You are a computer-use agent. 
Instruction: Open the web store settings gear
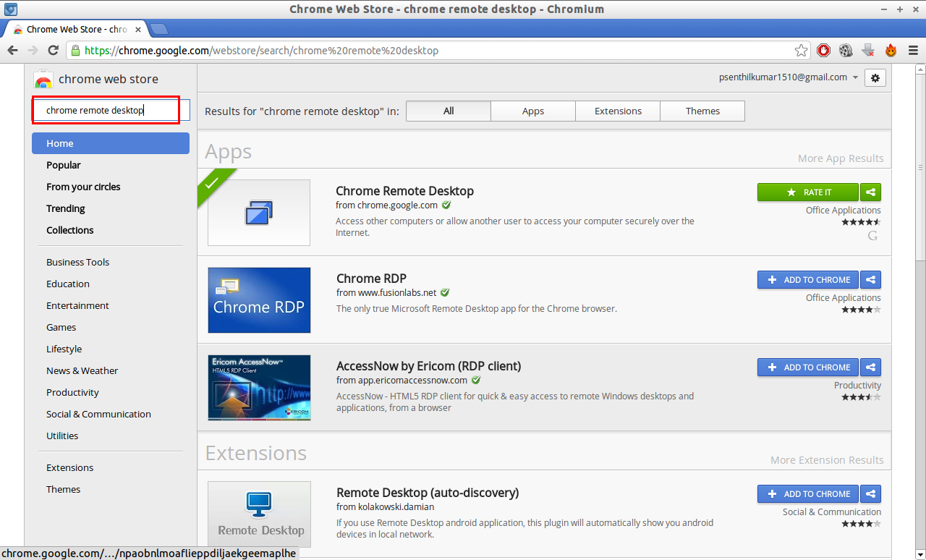875,77
